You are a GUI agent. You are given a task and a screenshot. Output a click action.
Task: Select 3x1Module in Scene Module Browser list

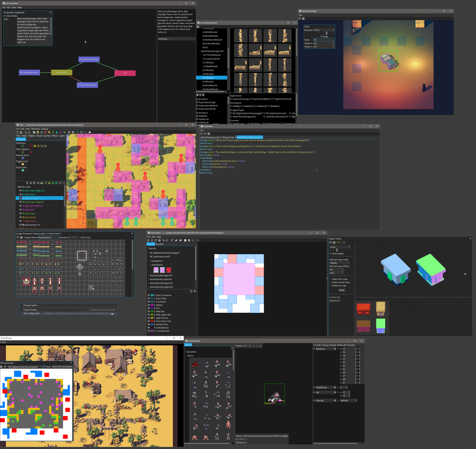pyautogui.click(x=212, y=78)
